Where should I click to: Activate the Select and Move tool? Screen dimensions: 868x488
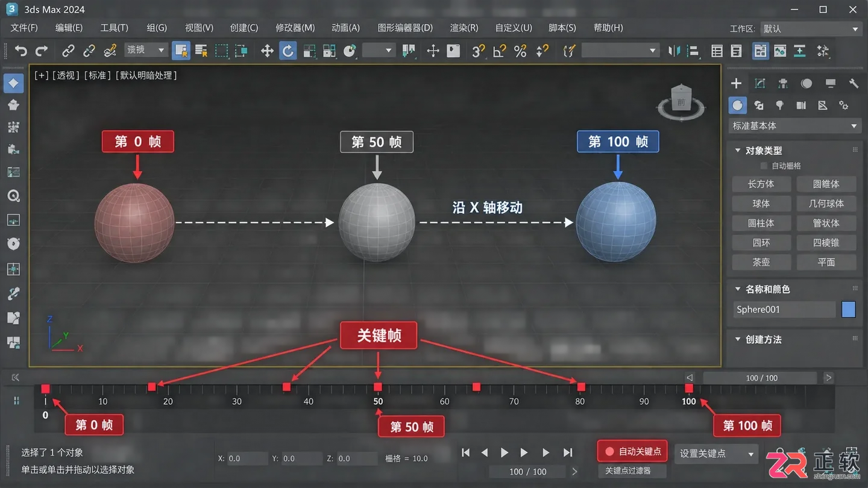(267, 51)
